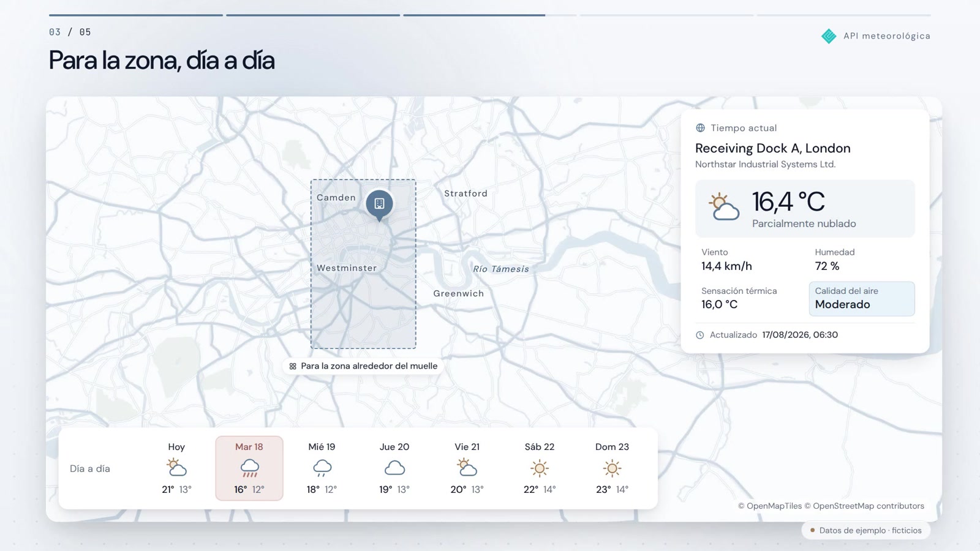Image resolution: width=980 pixels, height=551 pixels.
Task: Click the Para la zona alrededor del muelle label
Action: [363, 366]
